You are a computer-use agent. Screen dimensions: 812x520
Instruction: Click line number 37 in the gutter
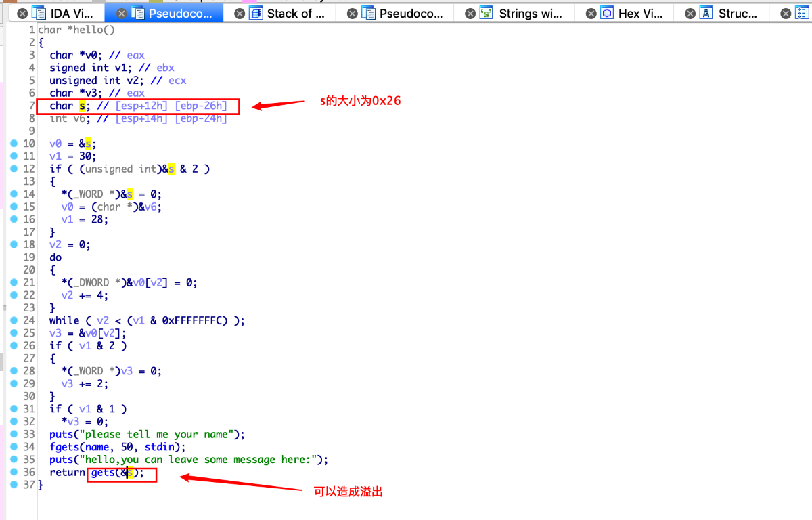[28, 485]
